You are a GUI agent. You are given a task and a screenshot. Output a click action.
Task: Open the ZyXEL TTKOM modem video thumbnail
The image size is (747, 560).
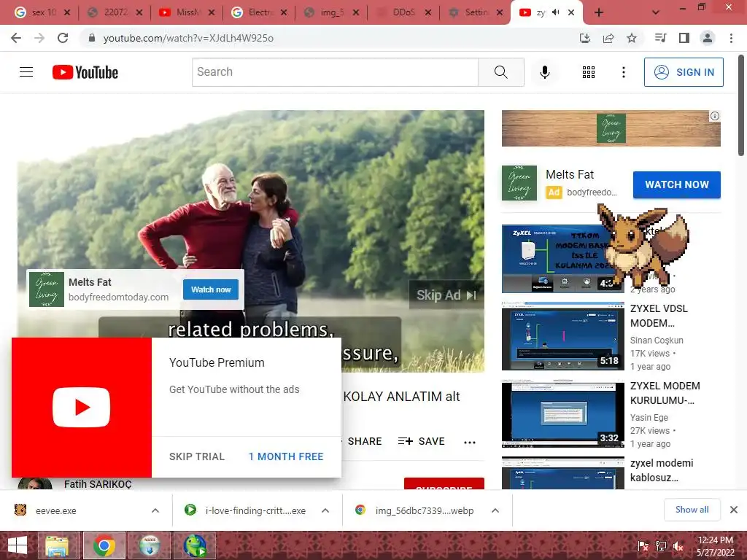pos(553,259)
